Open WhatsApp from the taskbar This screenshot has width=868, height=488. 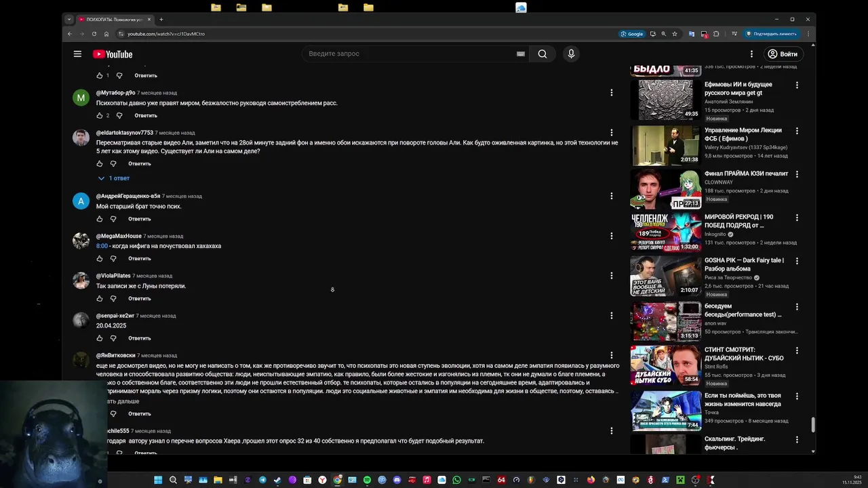click(456, 480)
